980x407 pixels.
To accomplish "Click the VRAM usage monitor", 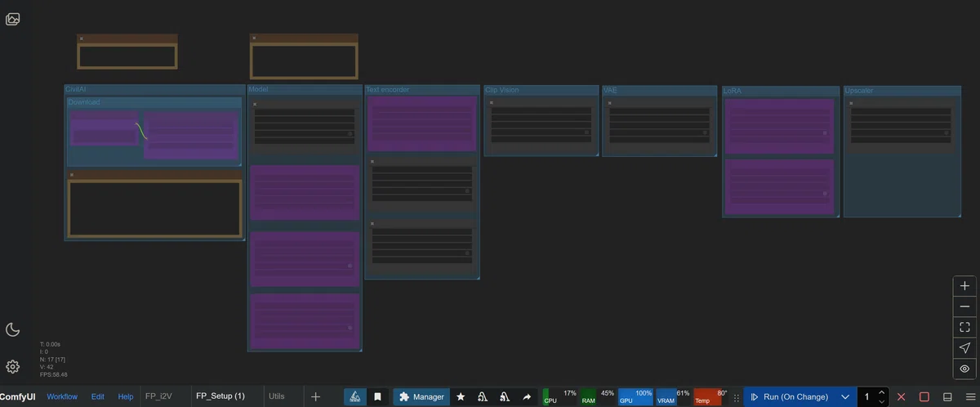I will 674,396.
